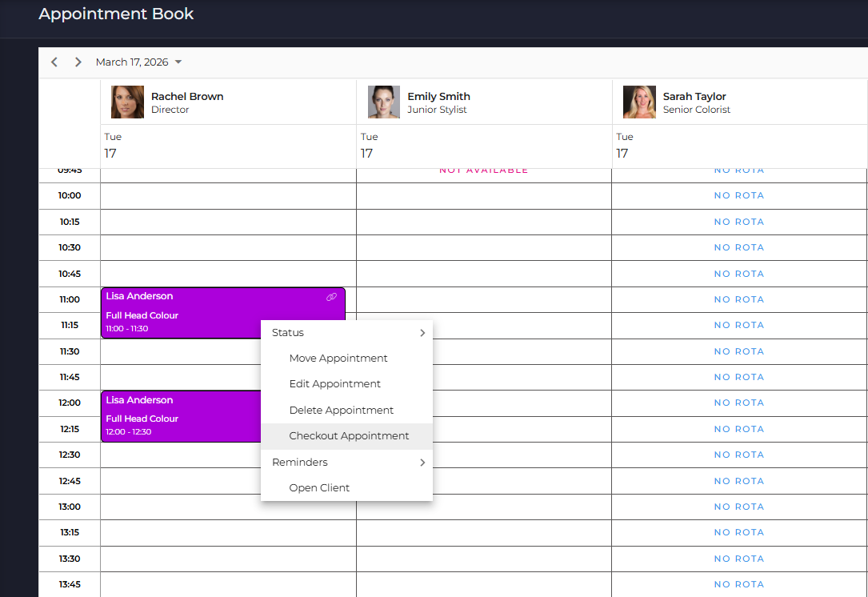Select Sarah Taylor's profile photo
Screen dimensions: 868x597
pos(638,102)
